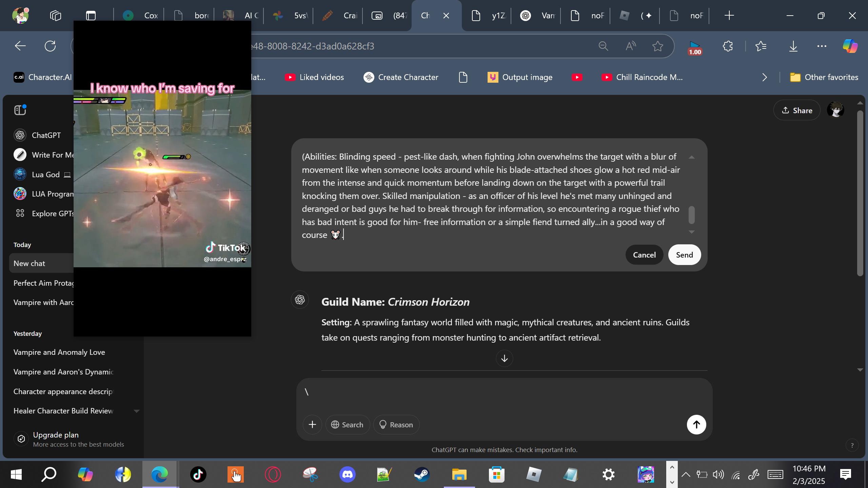Open a new browser tab
This screenshot has height=488, width=868.
click(x=729, y=16)
